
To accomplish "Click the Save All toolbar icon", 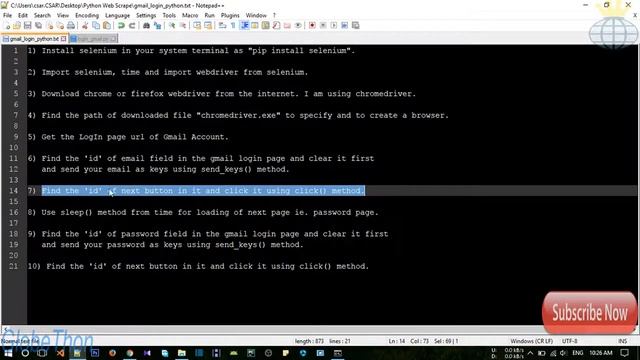I will point(38,25).
